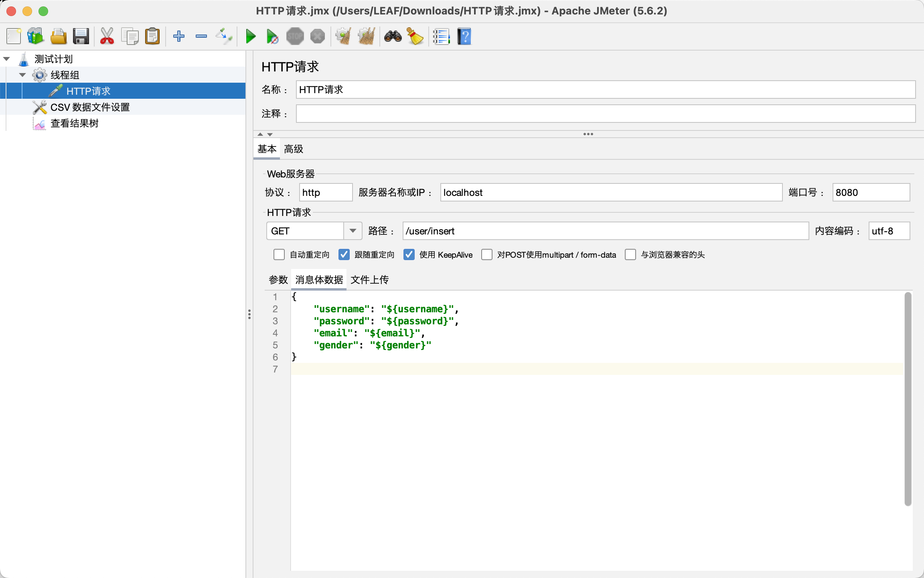This screenshot has height=578, width=924.
Task: Collapse all nodes with the minus icon
Action: tap(201, 37)
